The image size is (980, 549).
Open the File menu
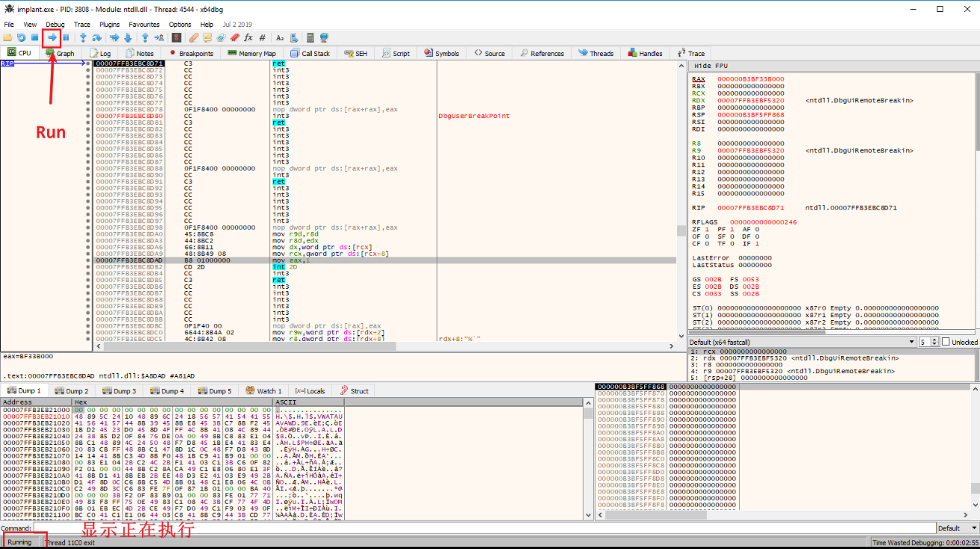tap(9, 25)
